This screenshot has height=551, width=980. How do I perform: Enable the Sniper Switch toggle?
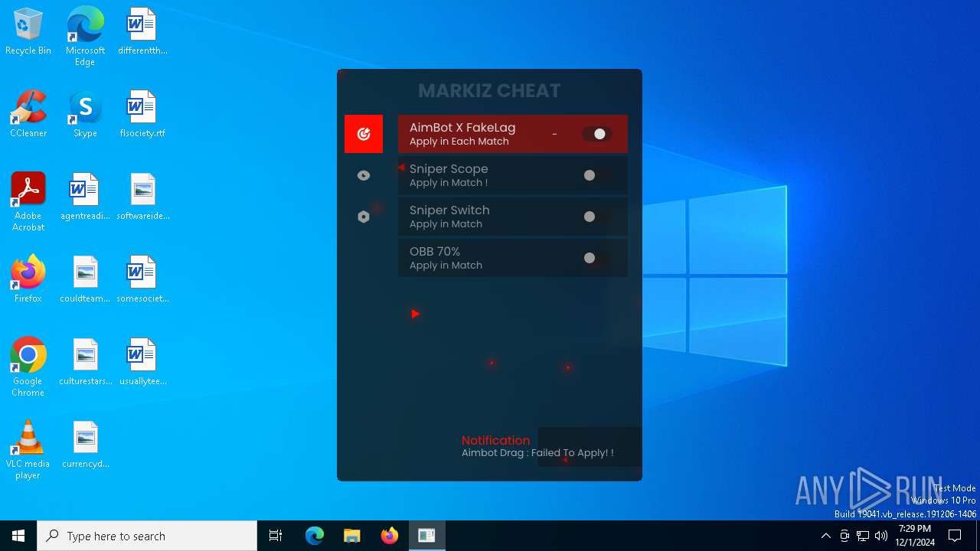[x=596, y=217]
